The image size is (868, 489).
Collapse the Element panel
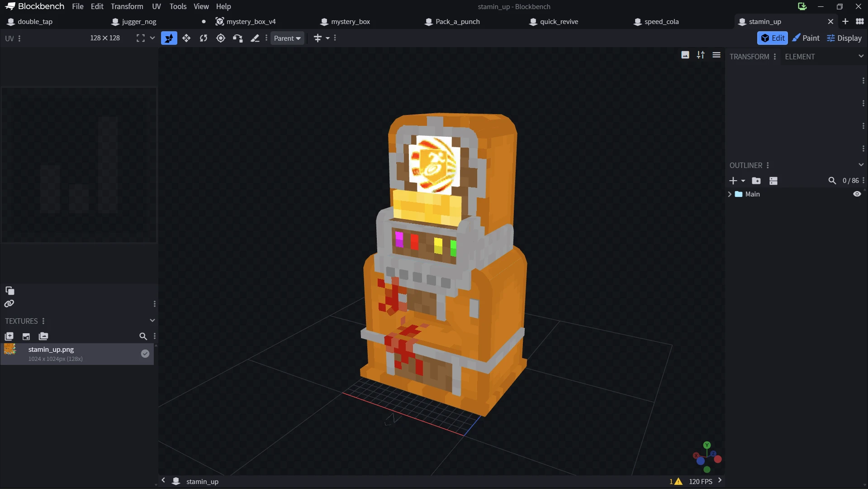(x=861, y=56)
